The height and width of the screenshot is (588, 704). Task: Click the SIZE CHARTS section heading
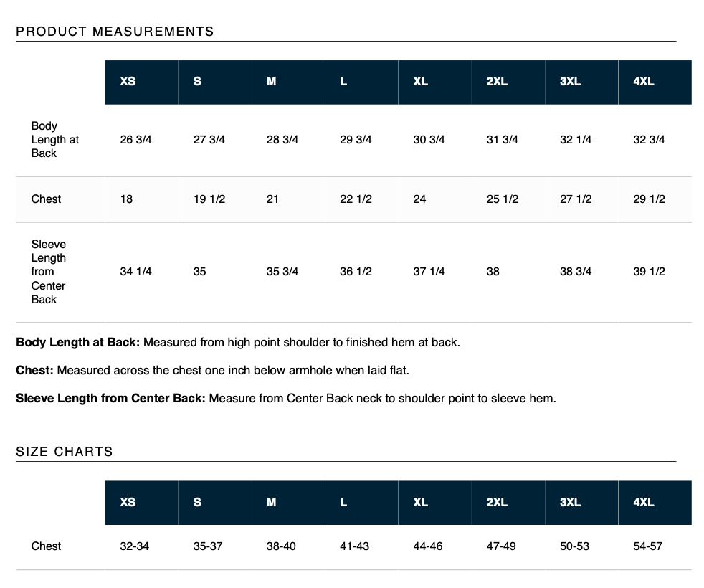(x=65, y=452)
